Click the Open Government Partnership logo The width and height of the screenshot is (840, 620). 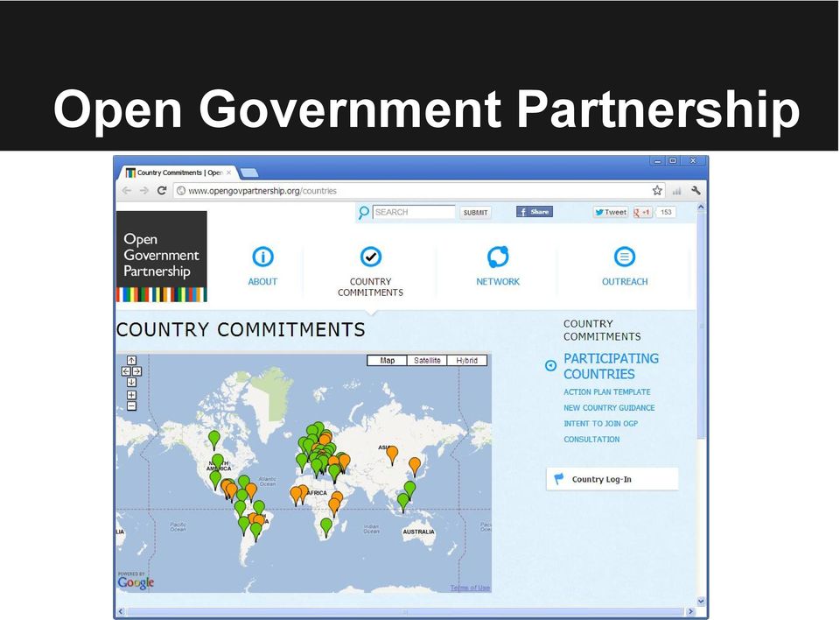pyautogui.click(x=162, y=257)
